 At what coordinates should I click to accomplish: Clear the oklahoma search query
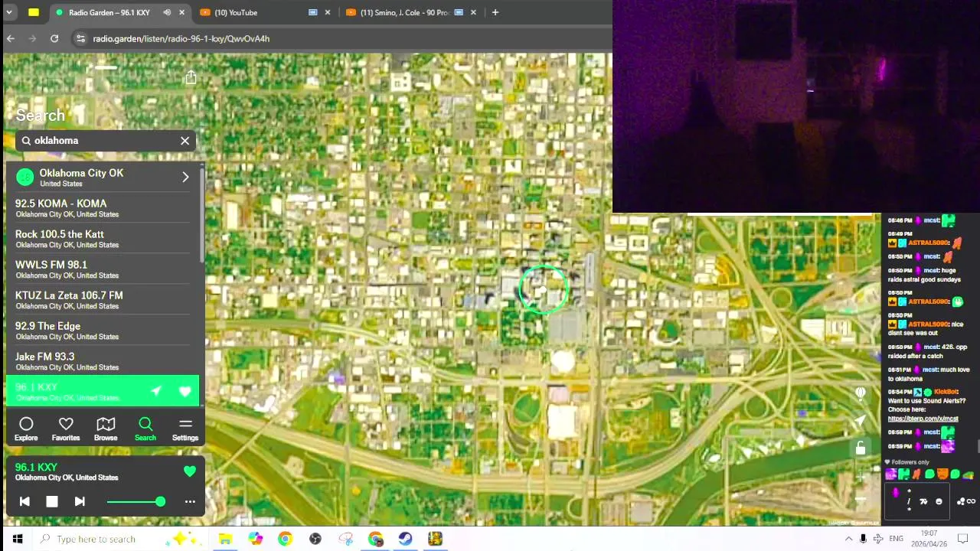[185, 141]
